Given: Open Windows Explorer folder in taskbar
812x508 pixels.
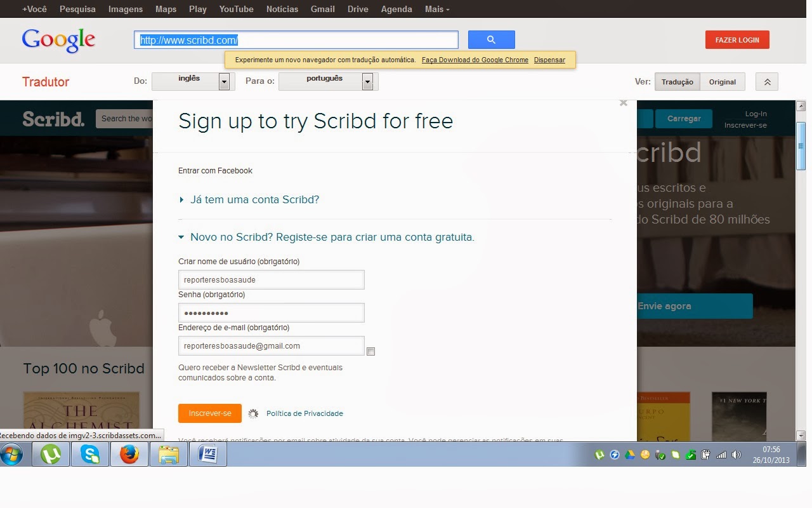Looking at the screenshot, I should (169, 455).
